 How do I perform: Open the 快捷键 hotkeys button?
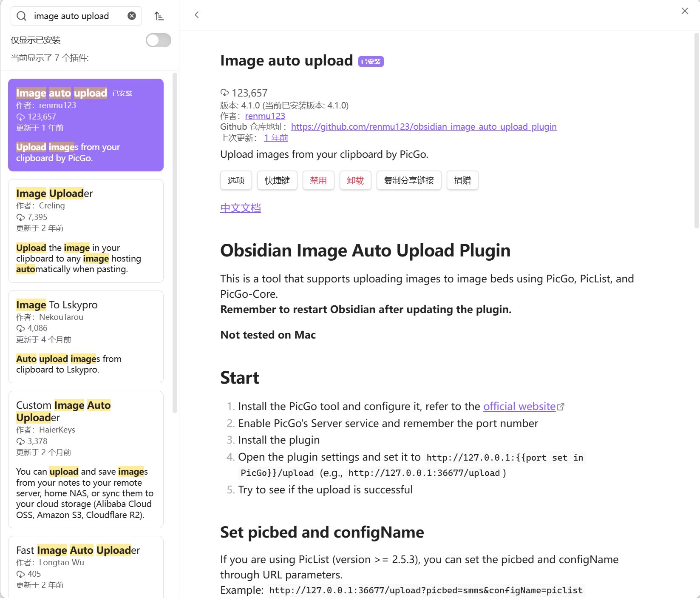pos(278,180)
